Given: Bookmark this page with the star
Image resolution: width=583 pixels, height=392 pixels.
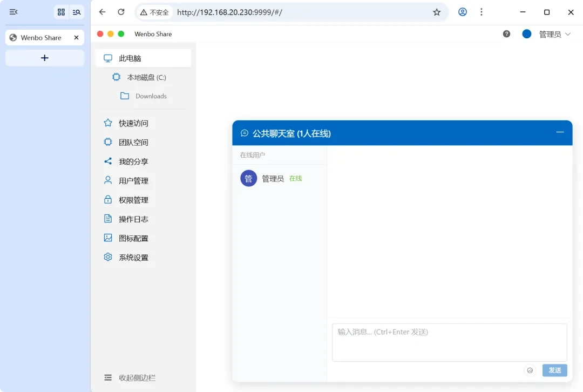Looking at the screenshot, I should [x=437, y=12].
